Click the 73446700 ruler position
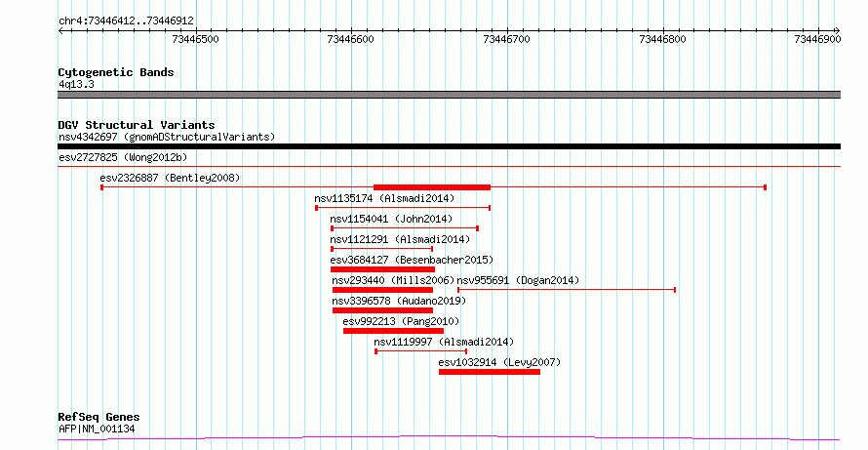 coord(507,39)
